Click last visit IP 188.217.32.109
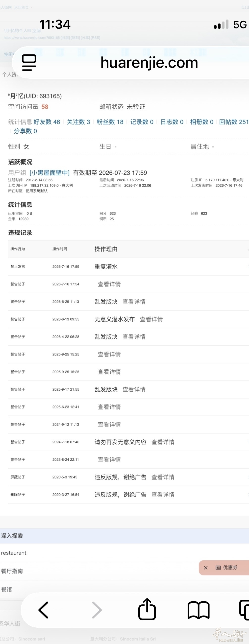249x644 pixels. coord(51,185)
